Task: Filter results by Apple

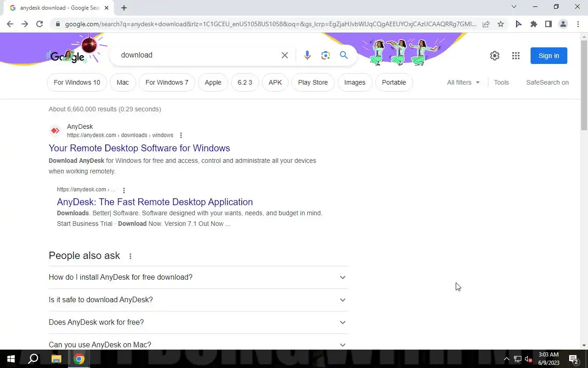Action: tap(213, 82)
